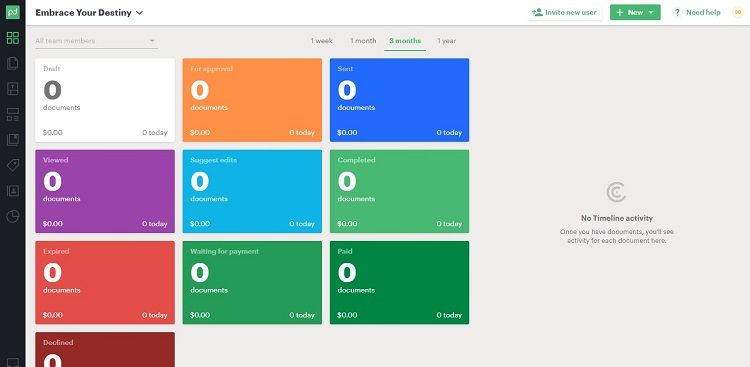Screen dimensions: 750x367
Task: Open the orange For approval tile
Action: point(252,100)
